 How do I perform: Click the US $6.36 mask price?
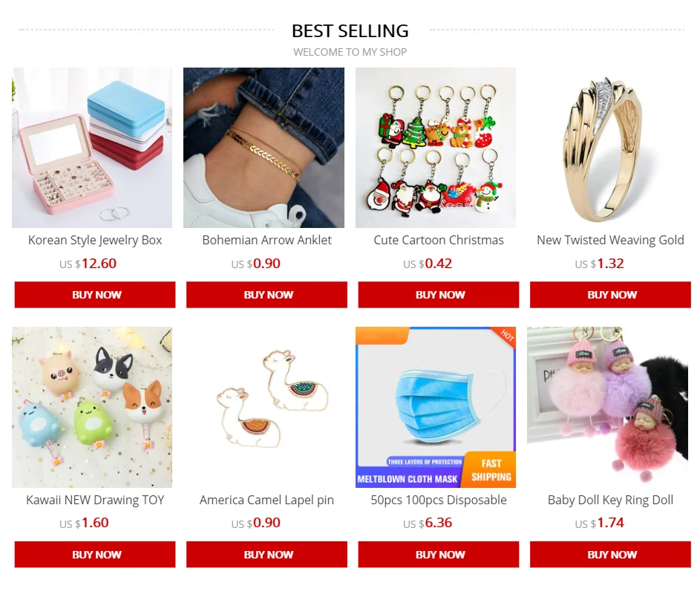[x=428, y=523]
